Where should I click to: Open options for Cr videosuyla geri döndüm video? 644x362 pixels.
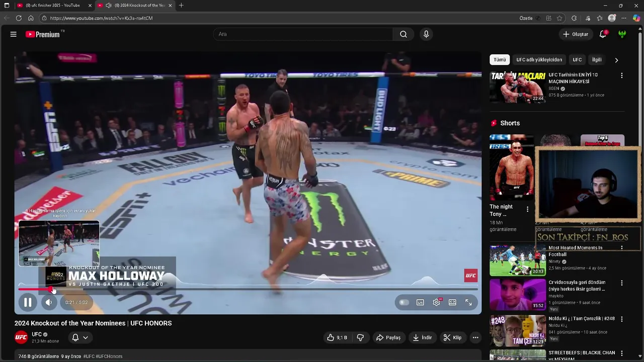coord(621,283)
